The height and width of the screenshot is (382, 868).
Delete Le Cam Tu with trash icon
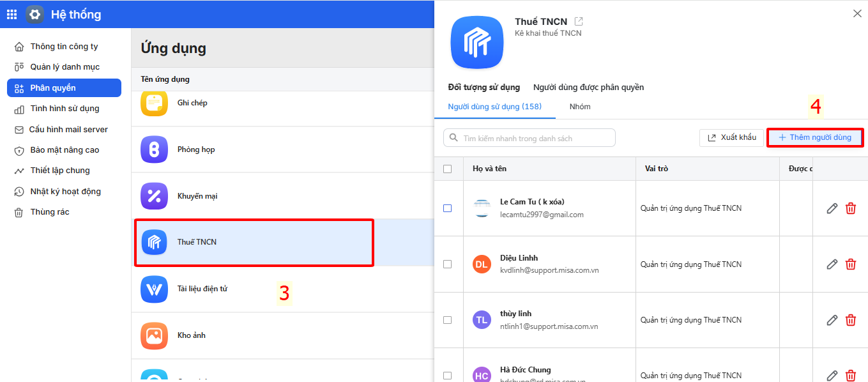click(851, 208)
